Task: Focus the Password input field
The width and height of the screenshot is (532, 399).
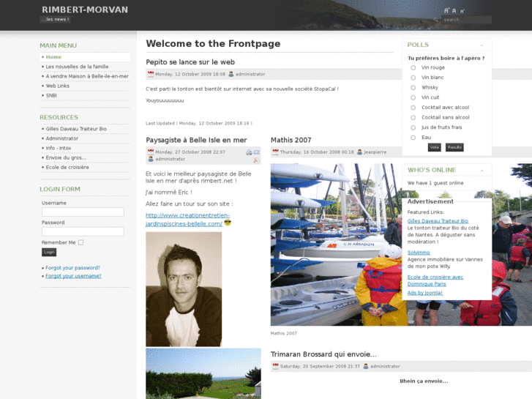Action: (83, 231)
